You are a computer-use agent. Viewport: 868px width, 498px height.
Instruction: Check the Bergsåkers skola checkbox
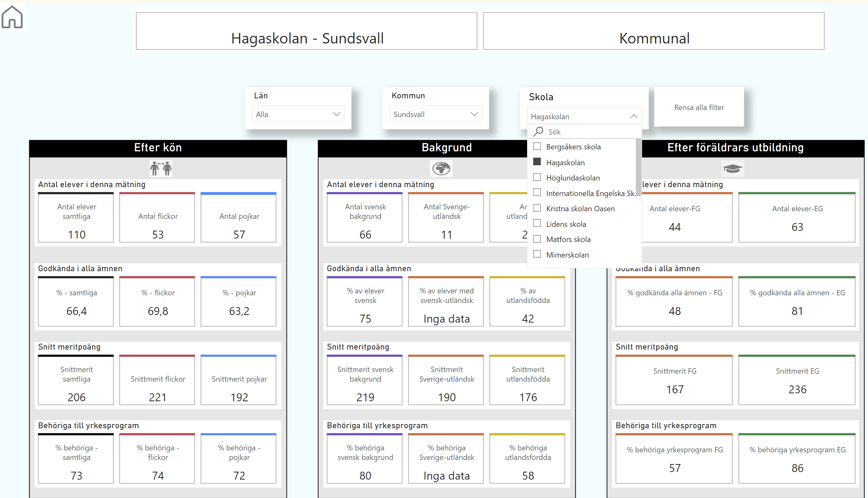click(x=537, y=147)
